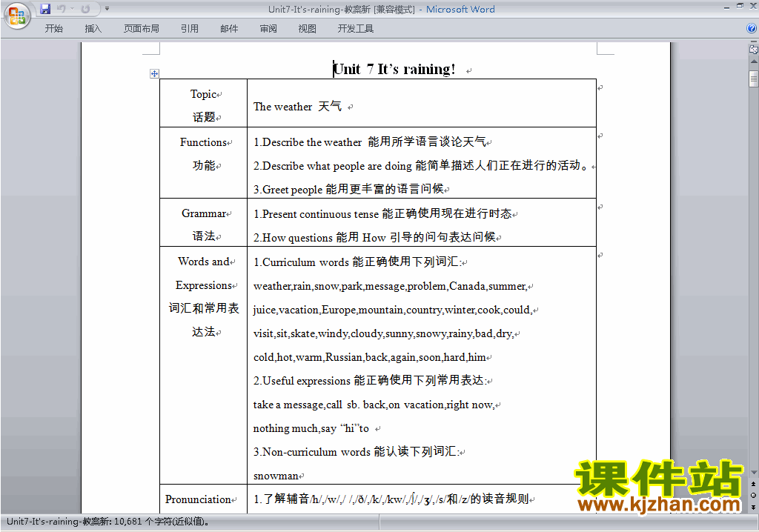
Task: Click the 'Topic' cell label
Action: coord(203,94)
